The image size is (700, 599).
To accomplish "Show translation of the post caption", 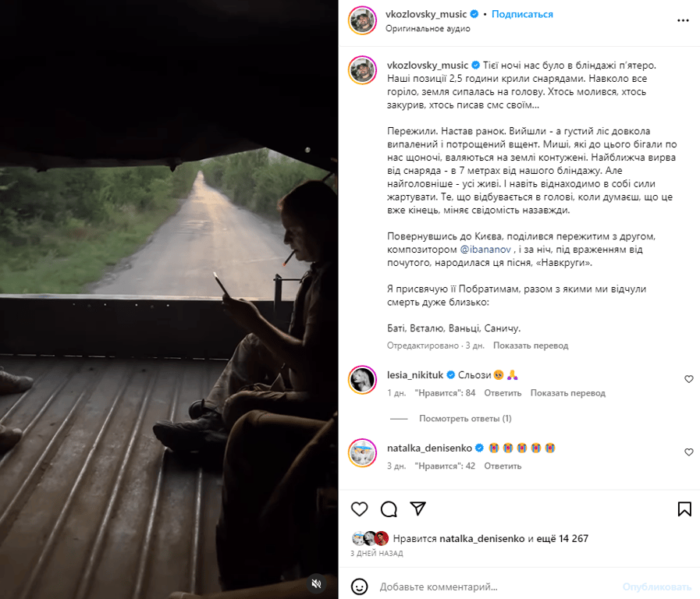I will pos(531,346).
